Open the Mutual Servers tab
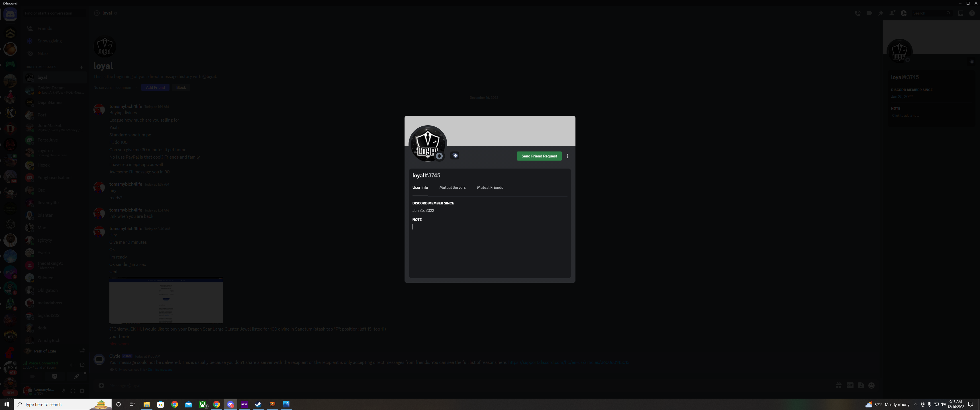 coord(452,188)
